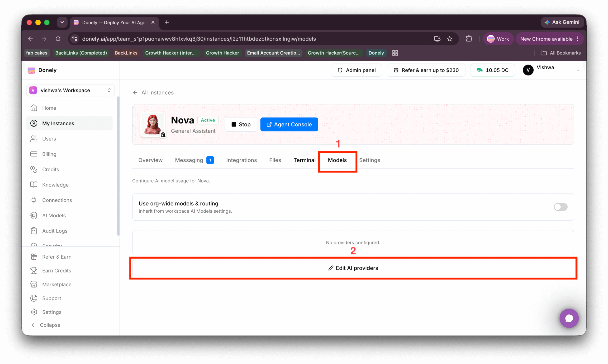Open the chat bubble widget
This screenshot has width=608, height=364.
[x=569, y=318]
